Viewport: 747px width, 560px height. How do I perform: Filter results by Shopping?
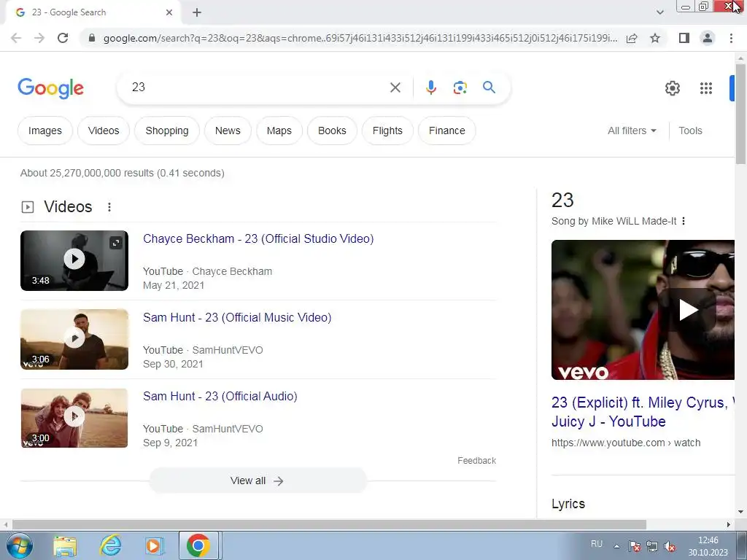167,131
